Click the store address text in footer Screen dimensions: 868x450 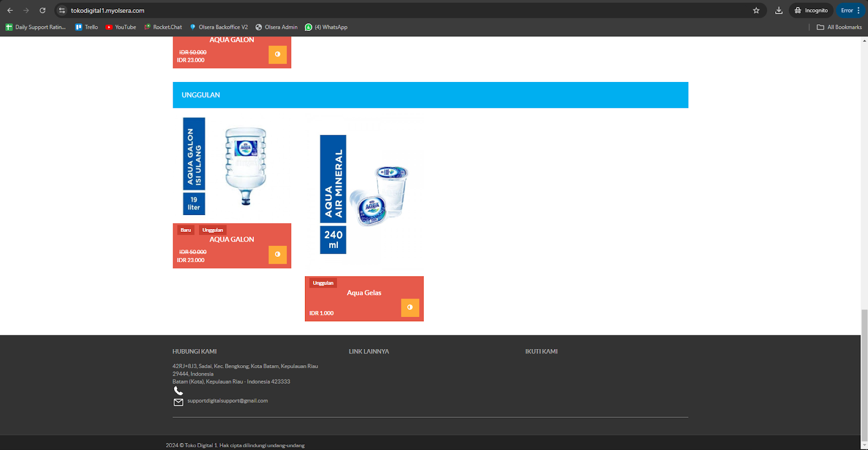click(x=245, y=374)
